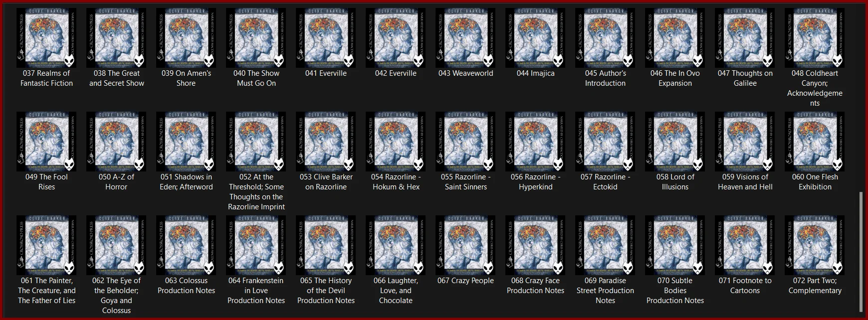The width and height of the screenshot is (868, 320).
Task: Select the 038 The Great and Secret Show cover
Action: [x=116, y=38]
